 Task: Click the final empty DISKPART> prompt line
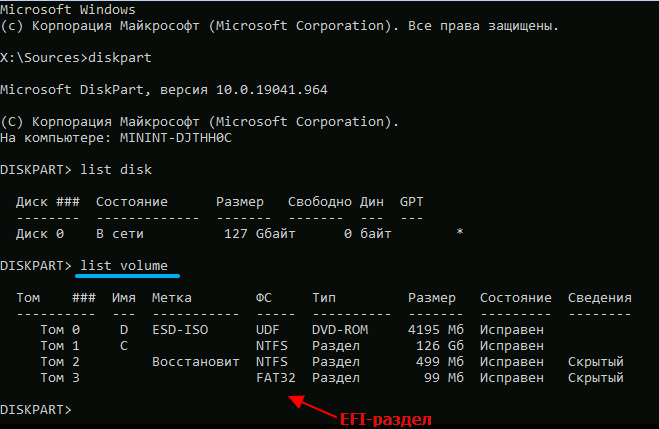36,410
